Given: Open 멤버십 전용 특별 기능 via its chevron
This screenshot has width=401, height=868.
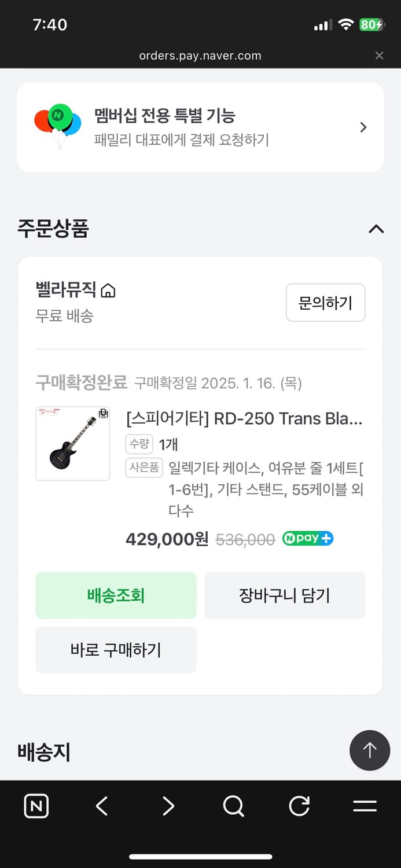Looking at the screenshot, I should click(363, 127).
